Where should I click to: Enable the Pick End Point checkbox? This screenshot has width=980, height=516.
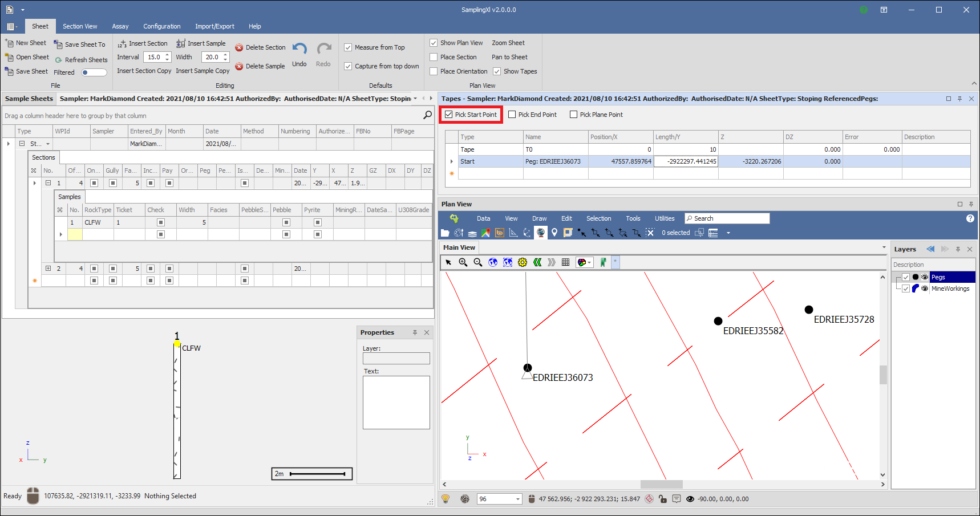(512, 115)
